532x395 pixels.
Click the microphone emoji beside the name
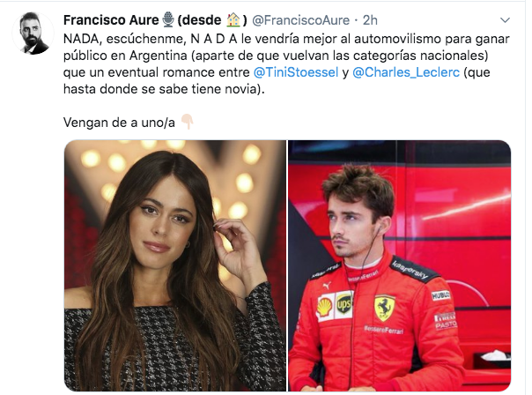point(168,19)
